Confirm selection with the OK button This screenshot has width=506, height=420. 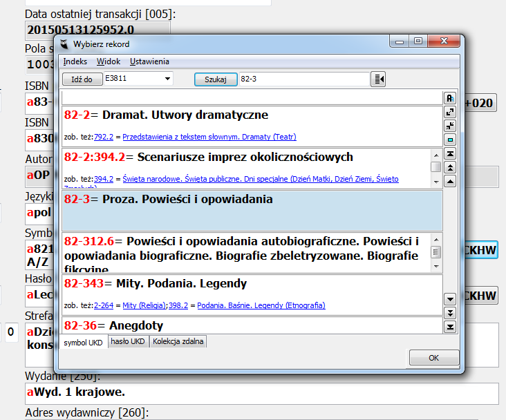pyautogui.click(x=433, y=358)
